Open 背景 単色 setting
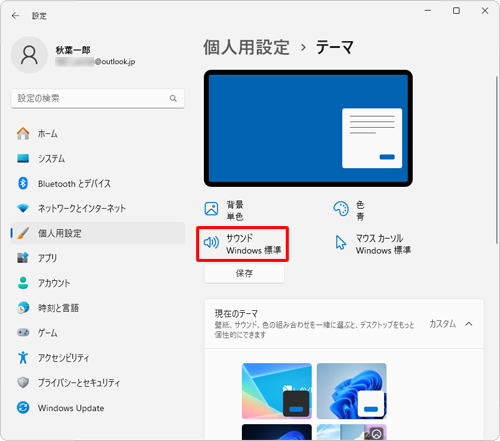500x441 pixels. [x=224, y=210]
